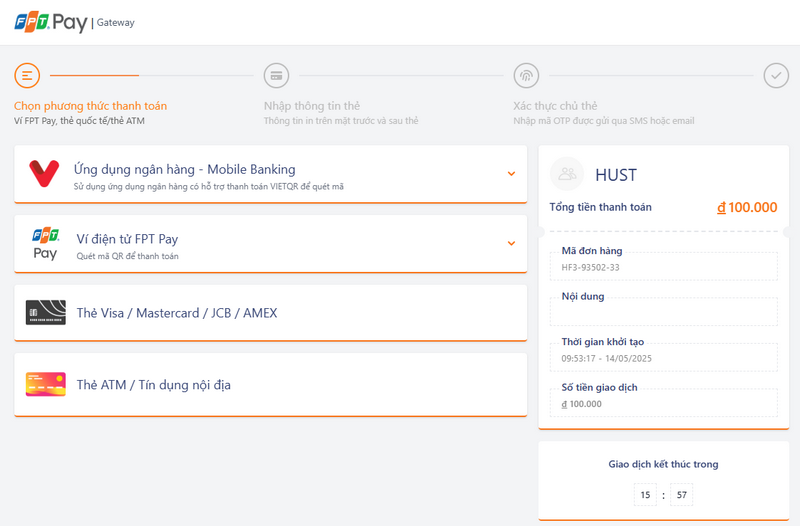Click the black international card icon
The width and height of the screenshot is (800, 526).
click(45, 313)
